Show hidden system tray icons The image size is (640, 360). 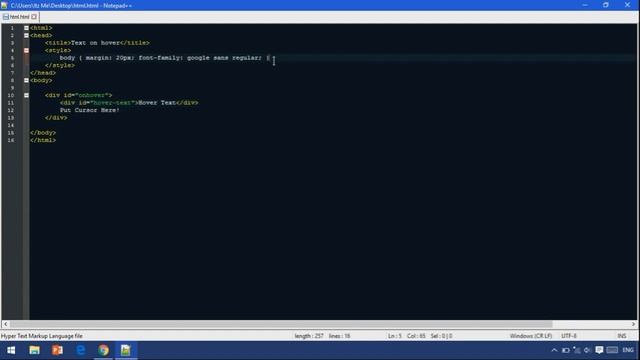(x=554, y=350)
